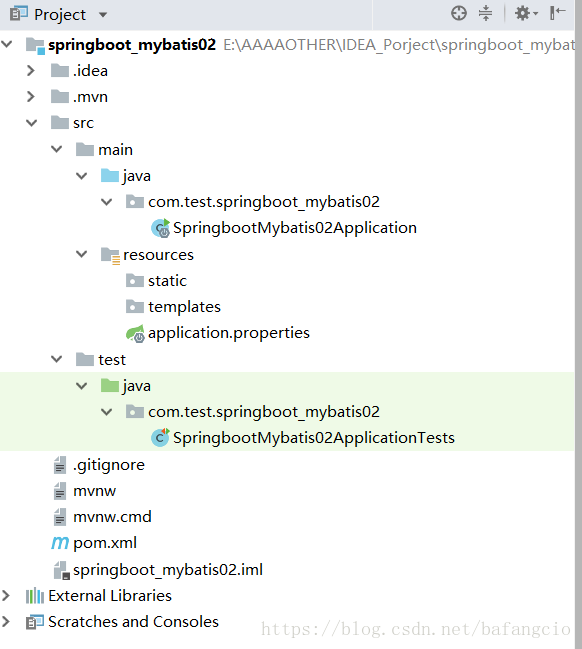Click the .idea folder icon
Screen dimensions: 582x649
(60, 70)
